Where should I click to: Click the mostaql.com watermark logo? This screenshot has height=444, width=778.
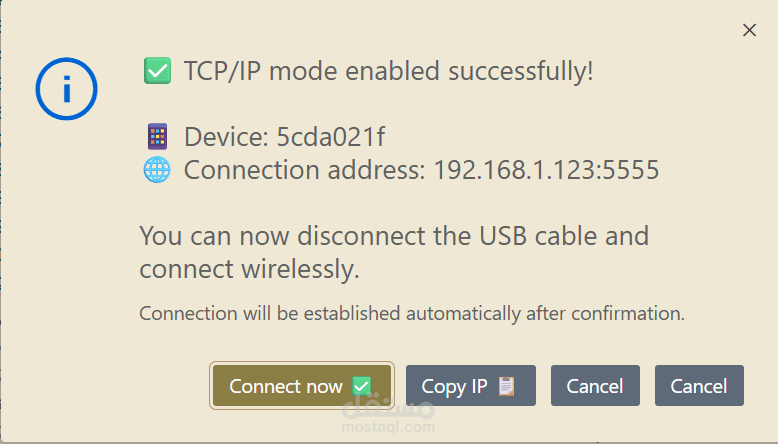click(389, 416)
